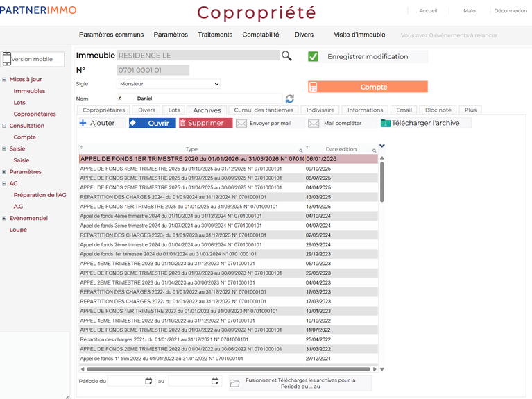Image resolution: width=532 pixels, height=399 pixels.
Task: Open calendar picker for Période du start date
Action: tap(148, 381)
